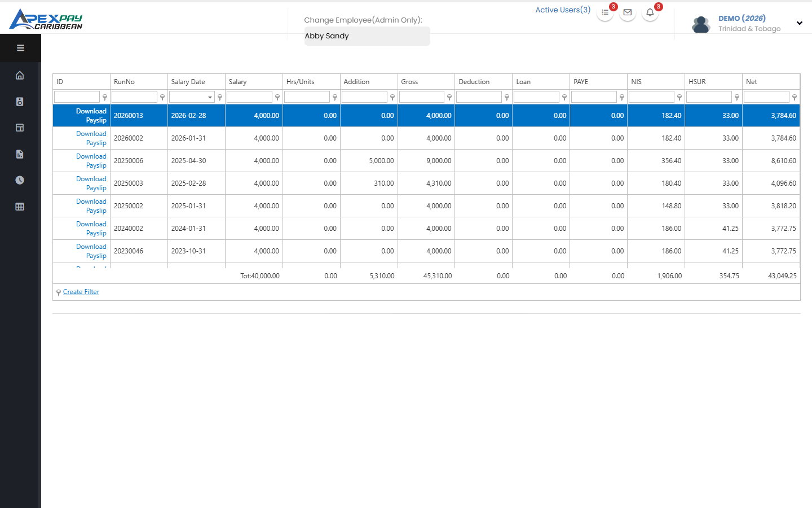Open the Salary Date filter dropdown

point(210,97)
